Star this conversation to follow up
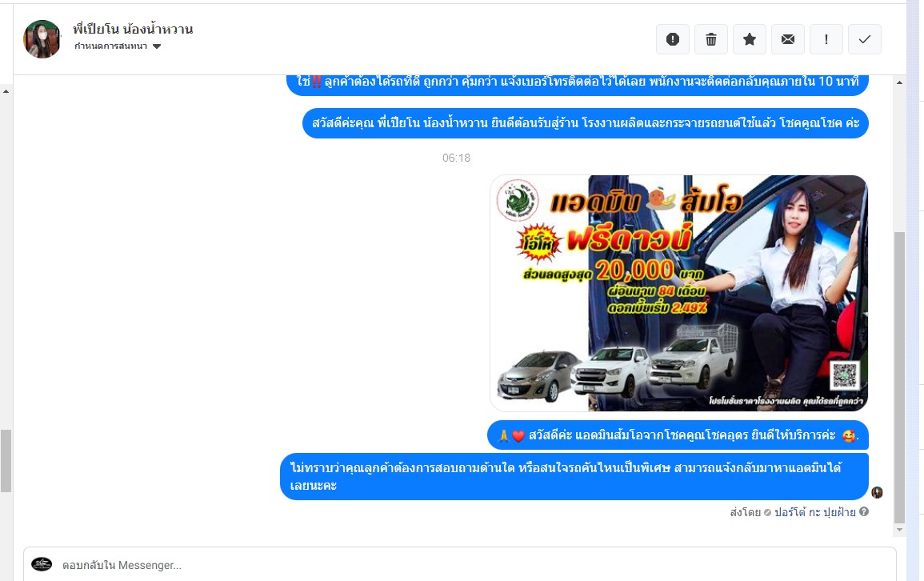The width and height of the screenshot is (924, 581). tap(750, 39)
